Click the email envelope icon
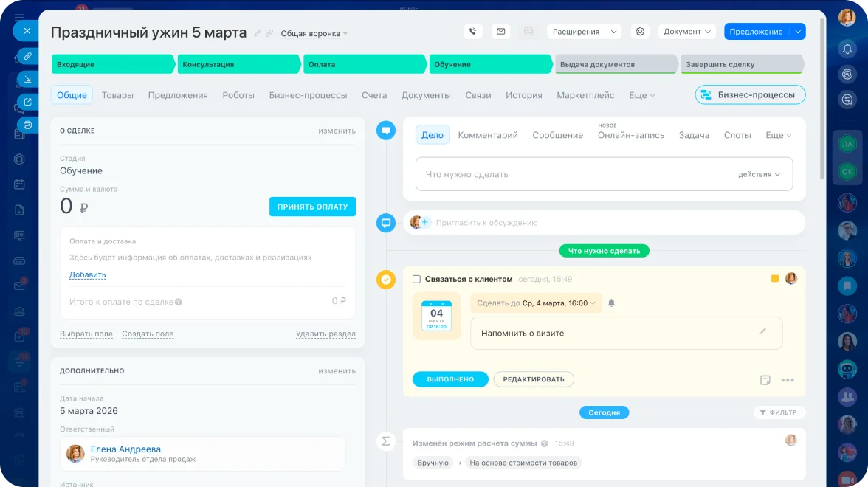Image resolution: width=868 pixels, height=487 pixels. 501,32
